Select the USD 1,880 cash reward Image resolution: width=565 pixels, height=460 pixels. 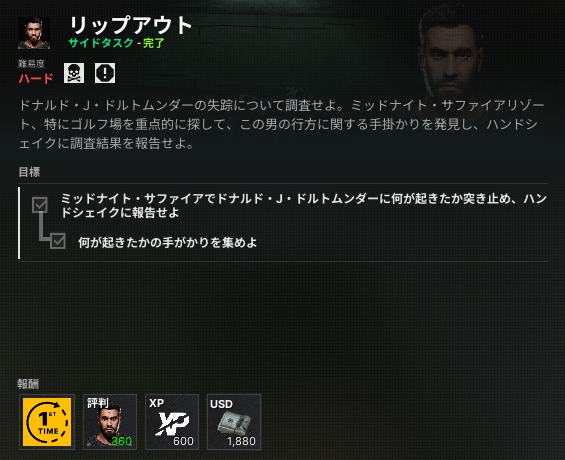pyautogui.click(x=234, y=422)
